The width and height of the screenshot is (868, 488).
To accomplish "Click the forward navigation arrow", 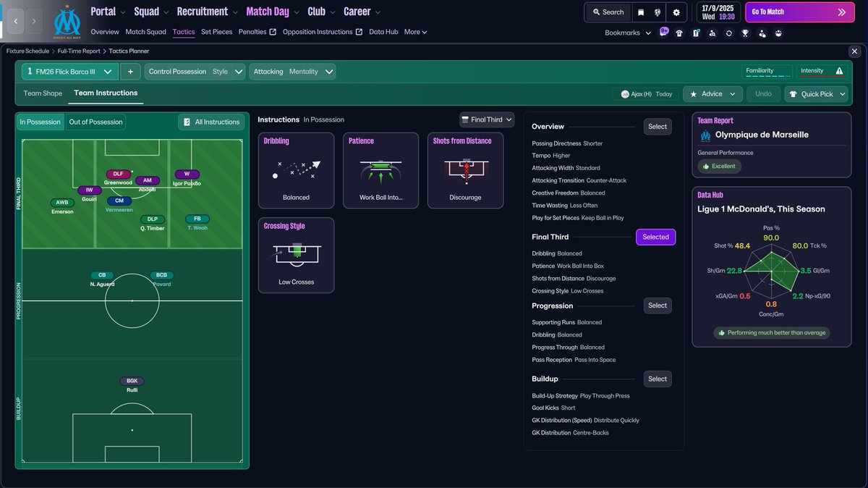I will click(34, 22).
